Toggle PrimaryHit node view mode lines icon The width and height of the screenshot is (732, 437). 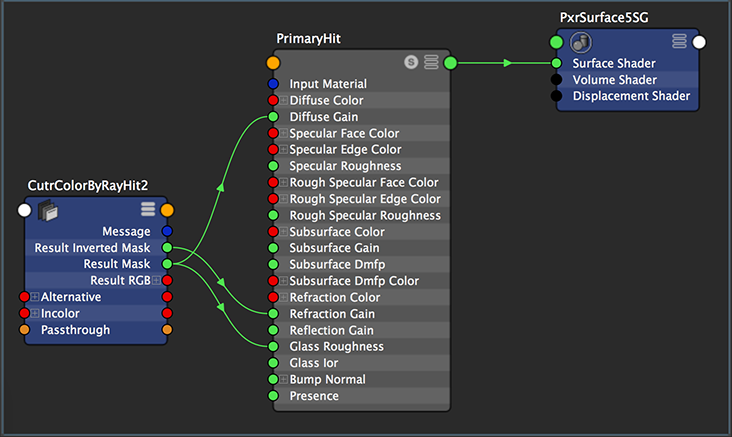coord(431,62)
